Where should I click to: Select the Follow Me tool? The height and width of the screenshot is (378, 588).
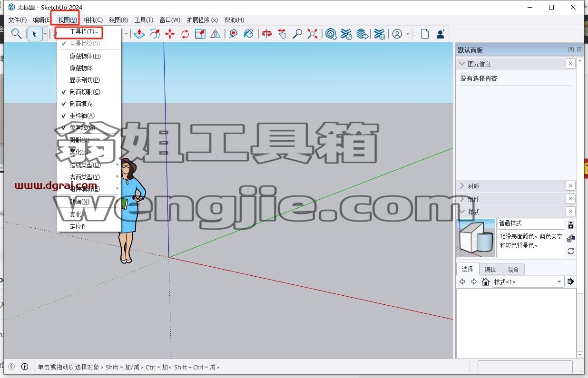point(155,34)
